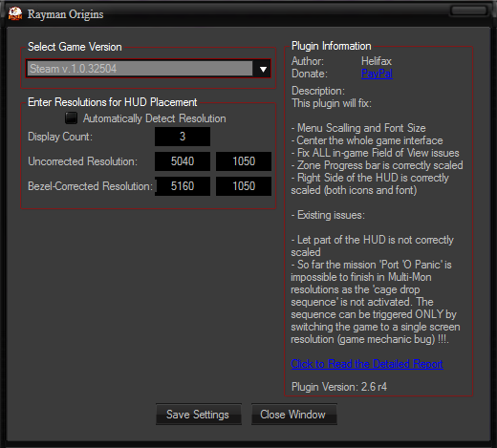
Task: Click the Bezel-Corrected Resolution width field 5160
Action: (183, 186)
